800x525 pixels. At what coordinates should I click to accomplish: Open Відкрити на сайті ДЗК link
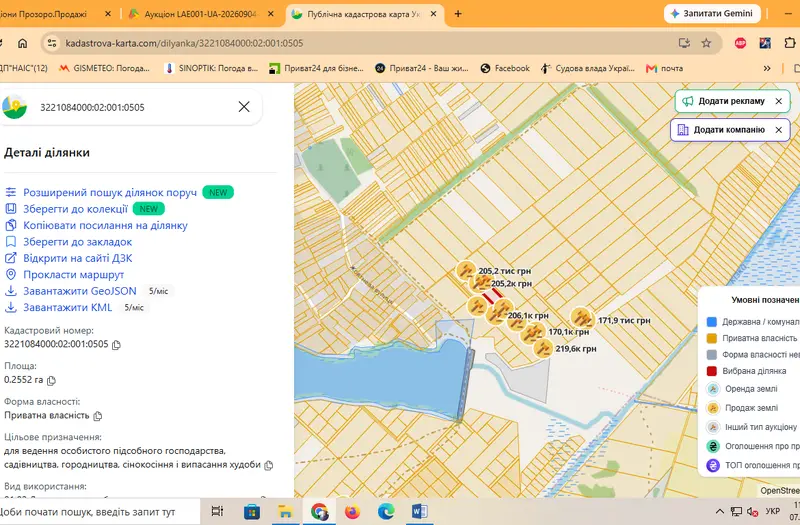click(78, 258)
